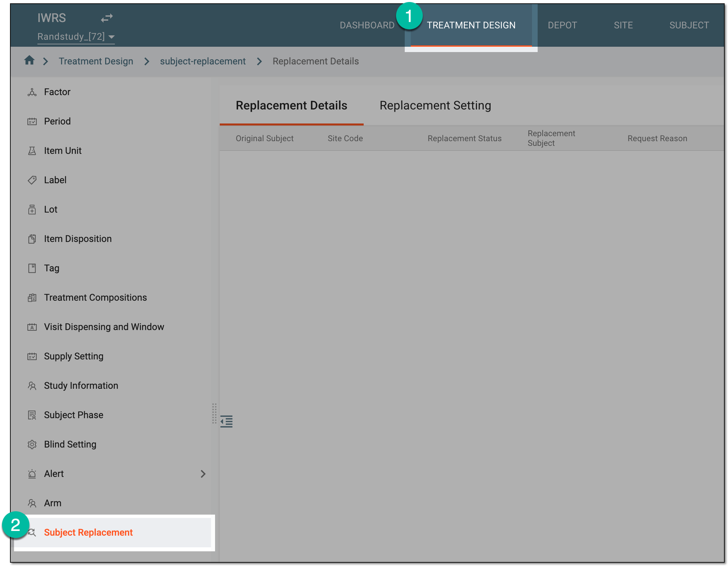
Task: Open the Subject tab
Action: point(689,25)
